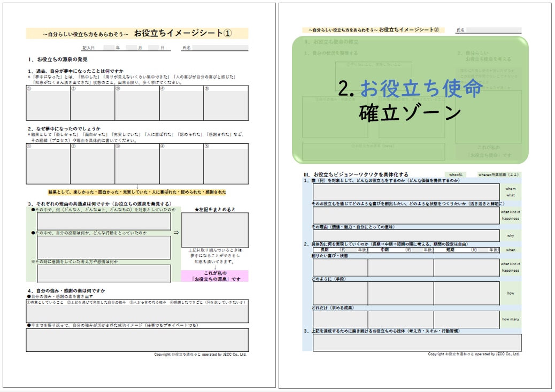This screenshot has width=555, height=392.
Task: Click the answer box below 何を対象としていたのか
Action: (x=104, y=222)
